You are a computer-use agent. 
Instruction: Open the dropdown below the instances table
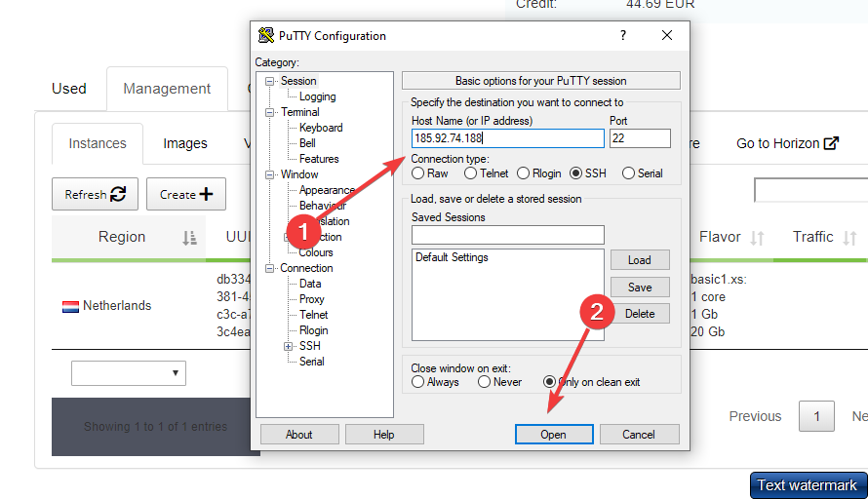click(129, 372)
